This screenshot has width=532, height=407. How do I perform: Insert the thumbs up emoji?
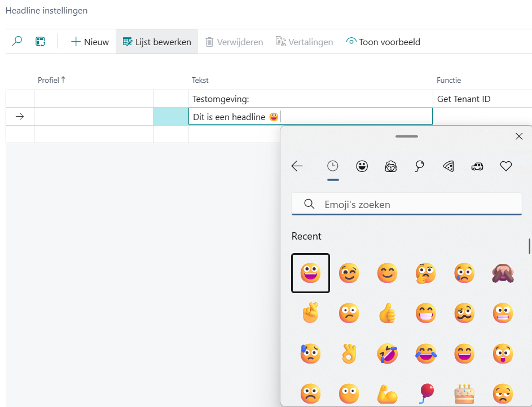387,313
